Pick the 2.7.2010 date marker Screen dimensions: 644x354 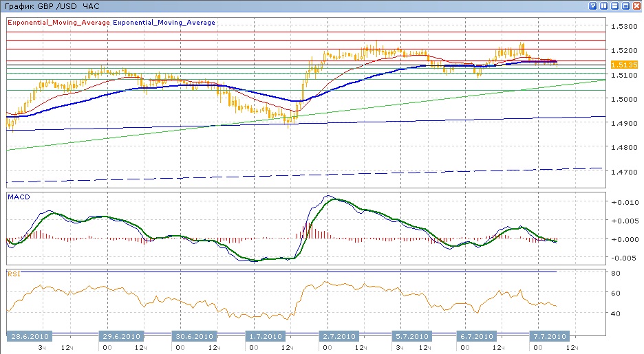pos(339,336)
